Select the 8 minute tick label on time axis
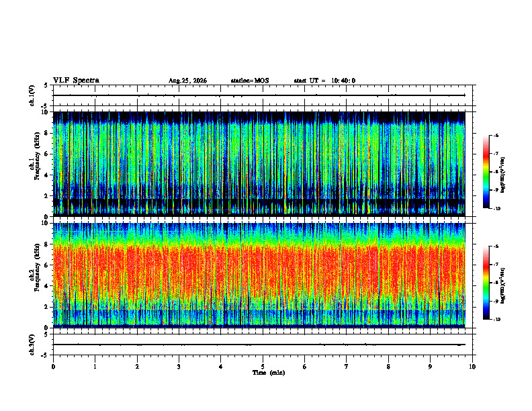Screen dimensions: 532x411 coord(388,367)
